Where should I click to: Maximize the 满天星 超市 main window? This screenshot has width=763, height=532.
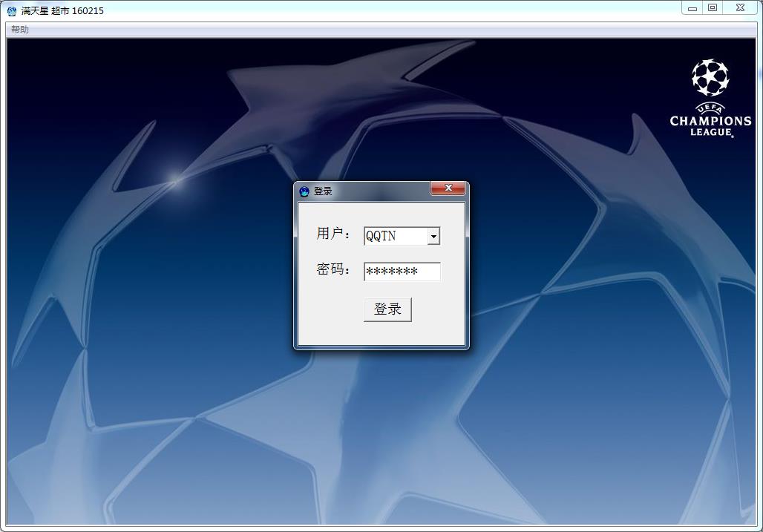coord(713,8)
